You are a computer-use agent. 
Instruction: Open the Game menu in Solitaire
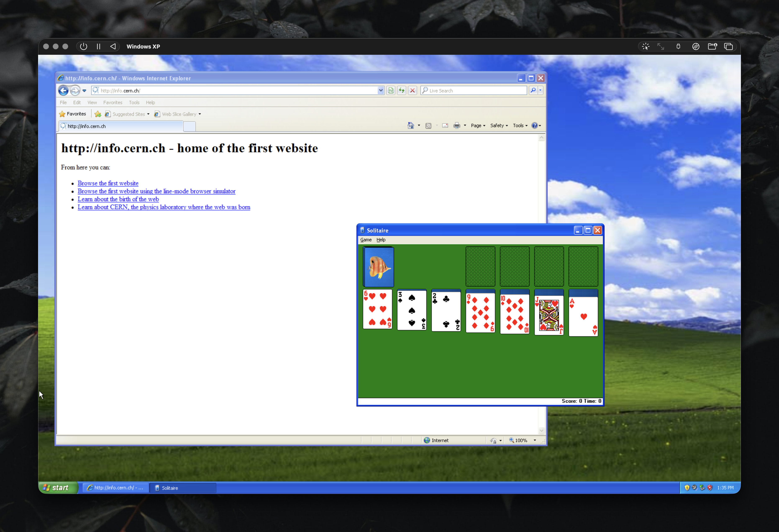click(366, 240)
